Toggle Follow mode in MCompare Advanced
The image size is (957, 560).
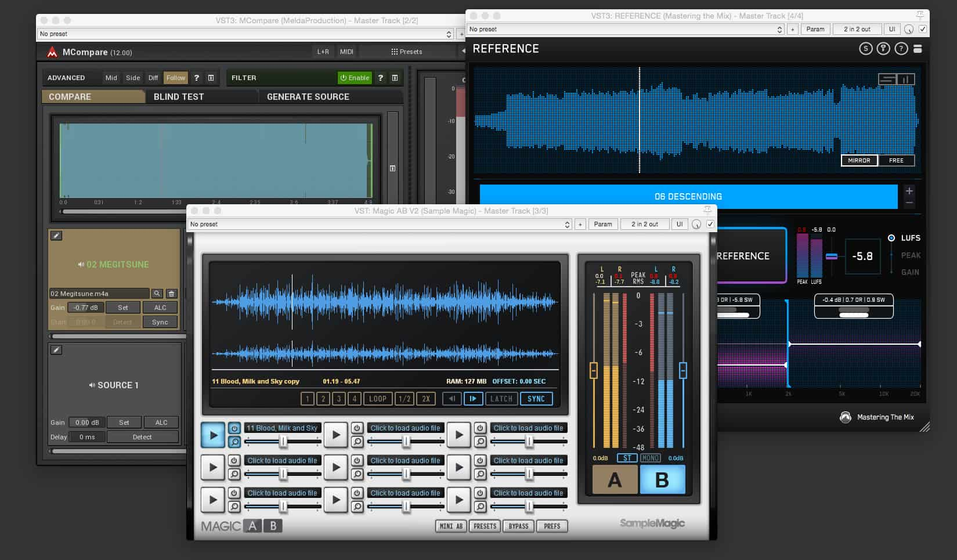(176, 78)
